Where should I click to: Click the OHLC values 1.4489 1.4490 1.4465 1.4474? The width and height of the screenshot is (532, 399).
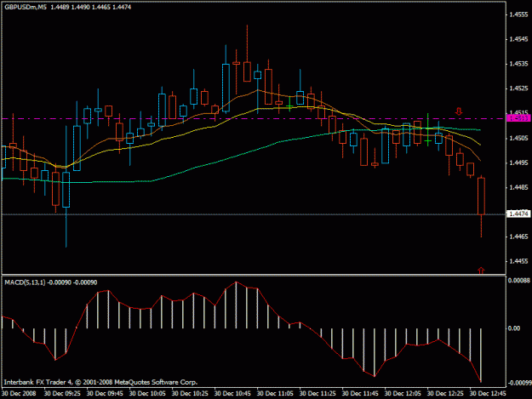[90, 7]
